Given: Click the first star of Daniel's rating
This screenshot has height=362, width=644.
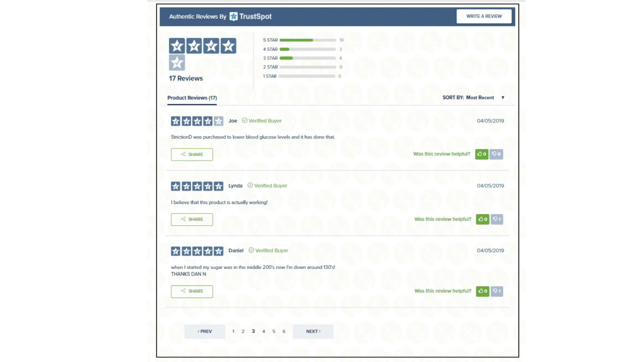Looking at the screenshot, I should coord(176,251).
